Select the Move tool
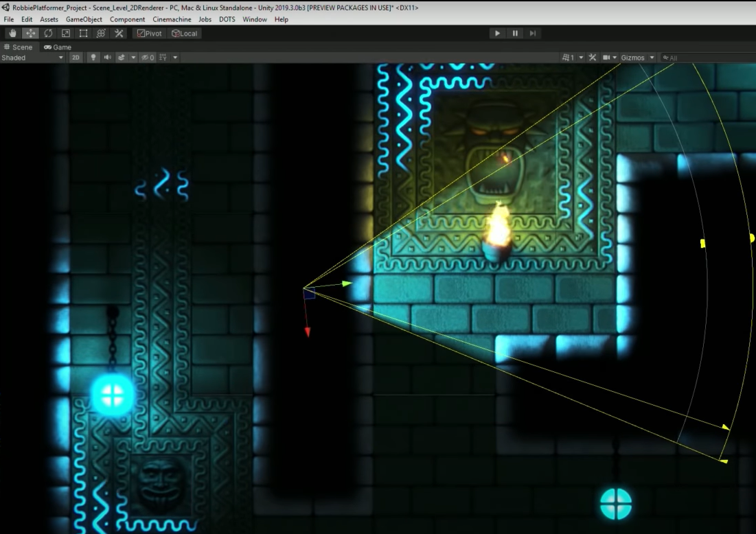The width and height of the screenshot is (756, 534). click(29, 32)
